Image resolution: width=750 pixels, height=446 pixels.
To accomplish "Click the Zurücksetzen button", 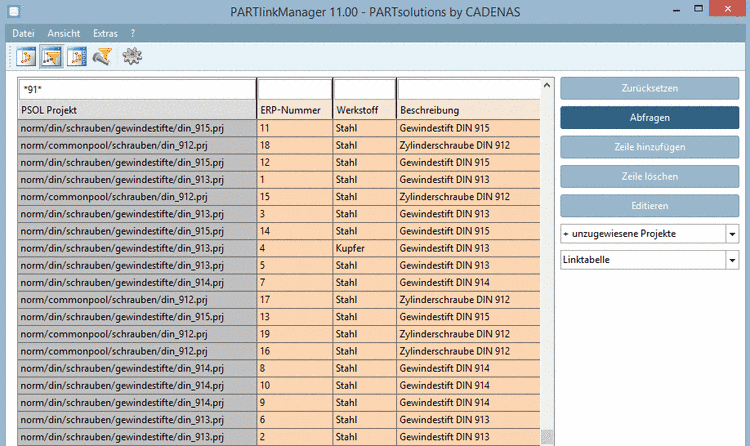I will point(650,88).
